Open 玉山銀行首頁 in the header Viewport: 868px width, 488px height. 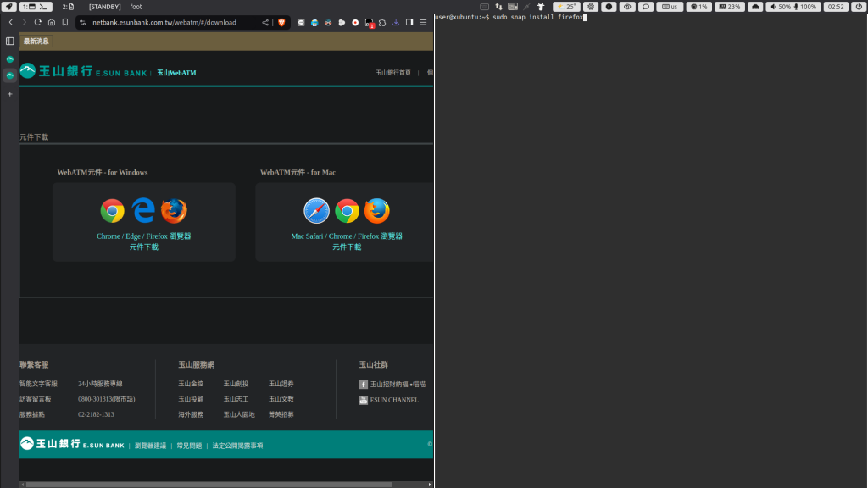(x=393, y=73)
